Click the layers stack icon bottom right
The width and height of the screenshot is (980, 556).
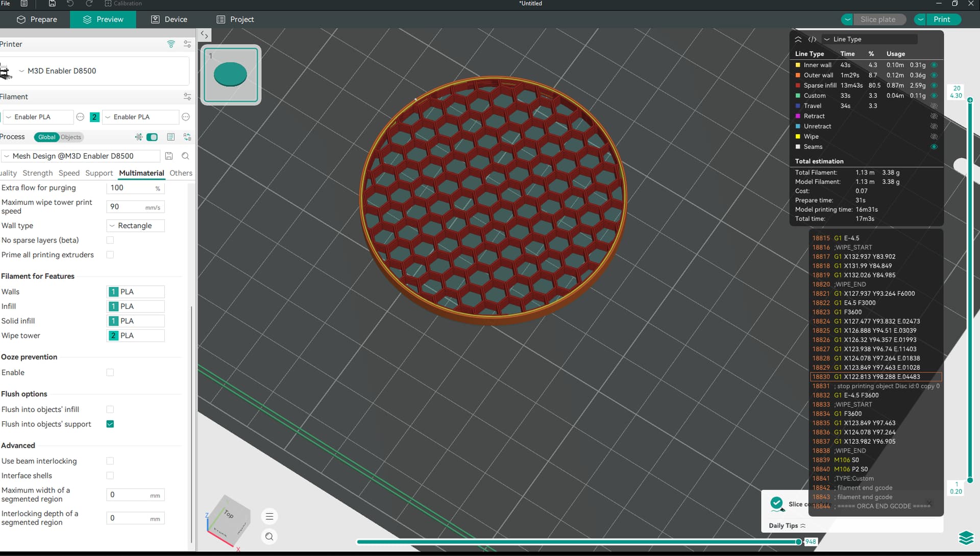click(x=966, y=538)
